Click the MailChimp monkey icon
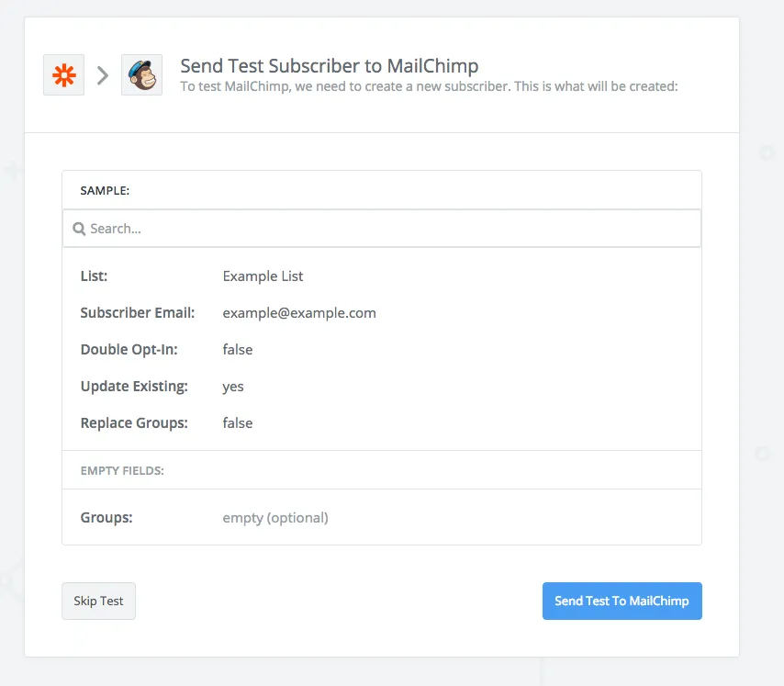This screenshot has width=784, height=686. [141, 75]
